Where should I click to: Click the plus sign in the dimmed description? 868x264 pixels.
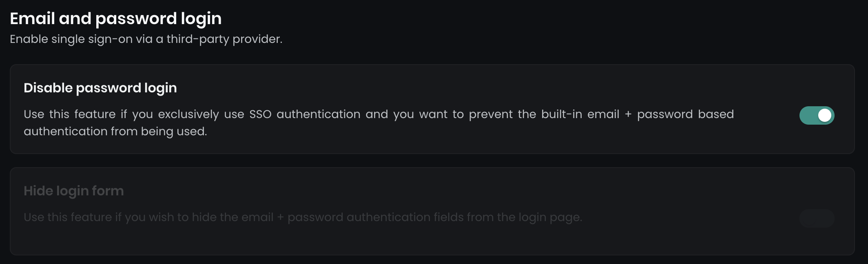pyautogui.click(x=280, y=217)
